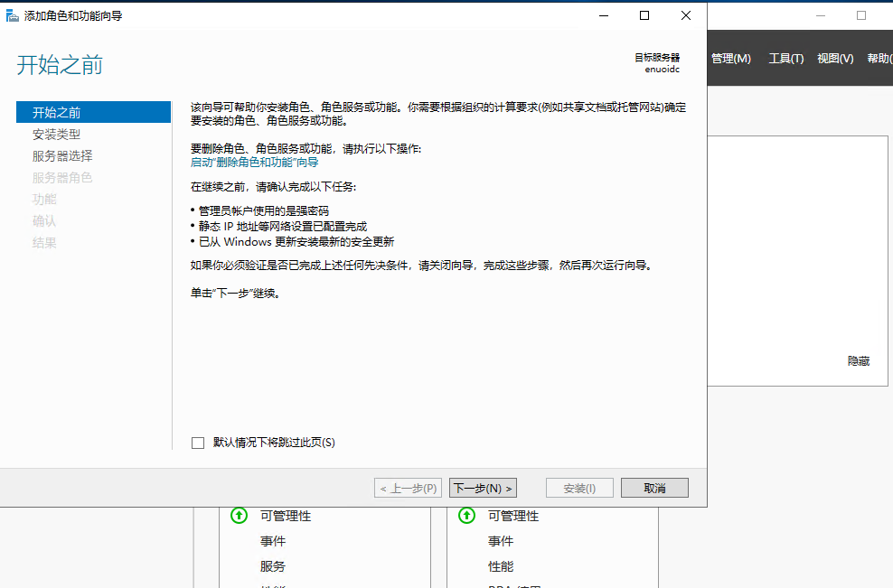
Task: Open 服务 in the left tile
Action: point(273,566)
